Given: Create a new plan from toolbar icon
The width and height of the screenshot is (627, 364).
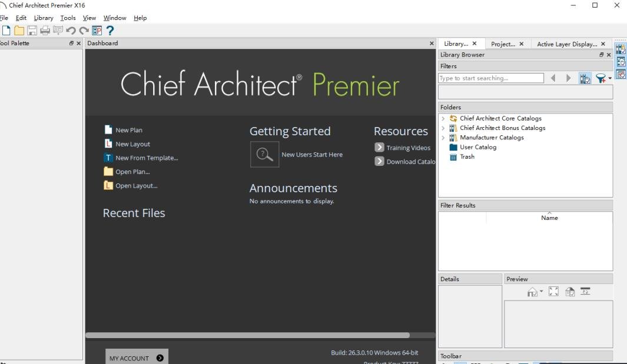Looking at the screenshot, I should pyautogui.click(x=6, y=31).
